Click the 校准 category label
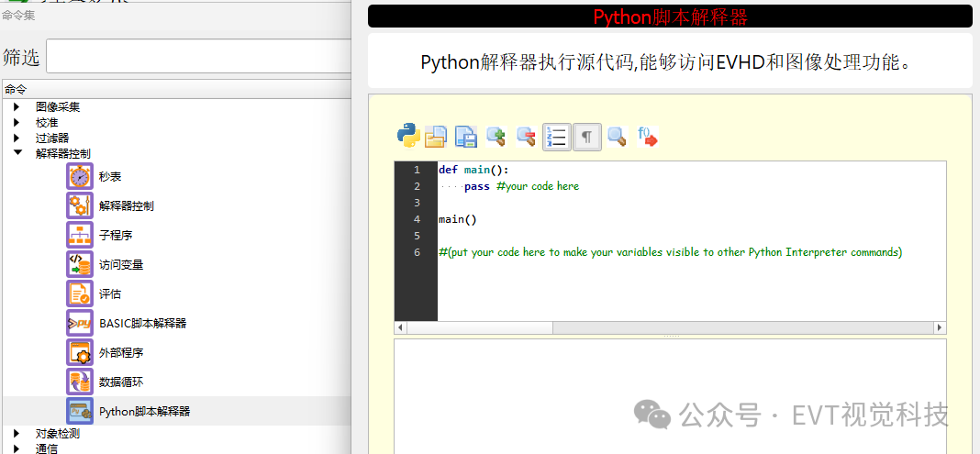This screenshot has width=980, height=454. [47, 122]
